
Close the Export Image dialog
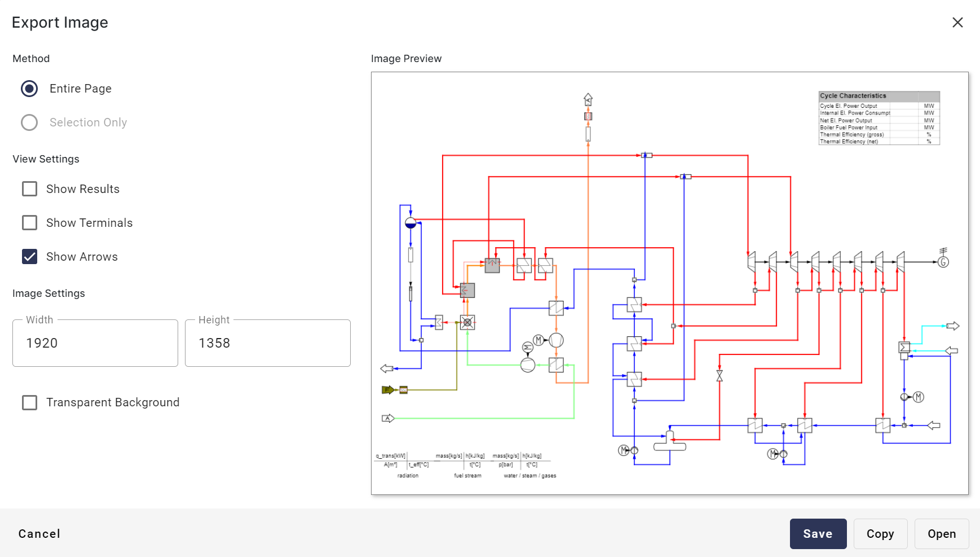click(x=957, y=23)
